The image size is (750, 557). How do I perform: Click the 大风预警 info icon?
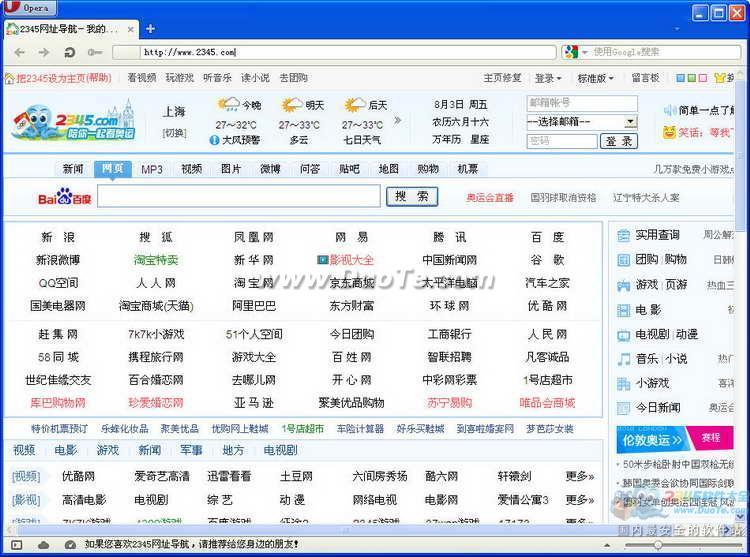point(214,140)
